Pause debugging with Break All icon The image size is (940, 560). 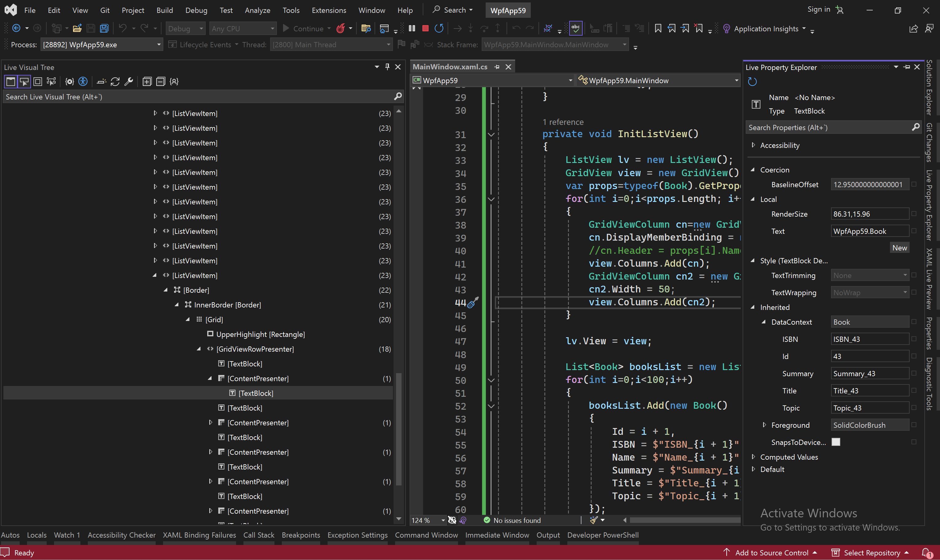(x=412, y=28)
